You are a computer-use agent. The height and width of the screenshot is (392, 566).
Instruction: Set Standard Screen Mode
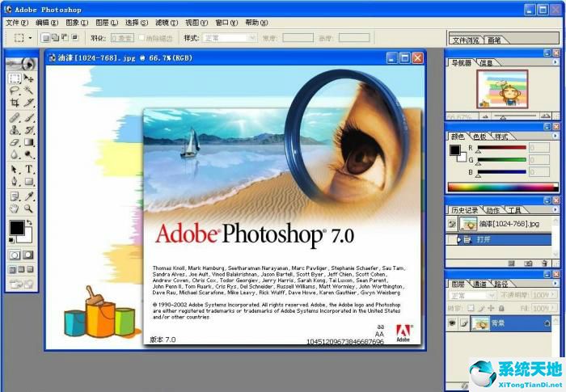tap(13, 270)
